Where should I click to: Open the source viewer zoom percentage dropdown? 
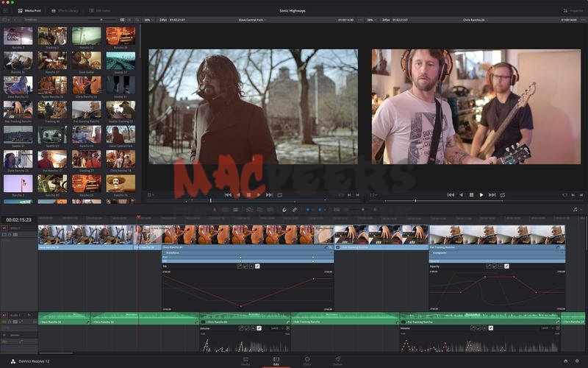pos(148,19)
